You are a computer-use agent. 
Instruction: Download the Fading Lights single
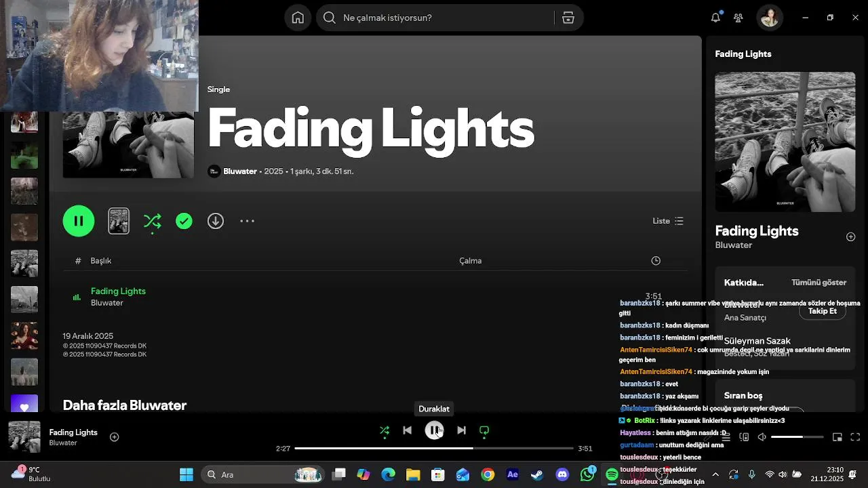coord(216,221)
